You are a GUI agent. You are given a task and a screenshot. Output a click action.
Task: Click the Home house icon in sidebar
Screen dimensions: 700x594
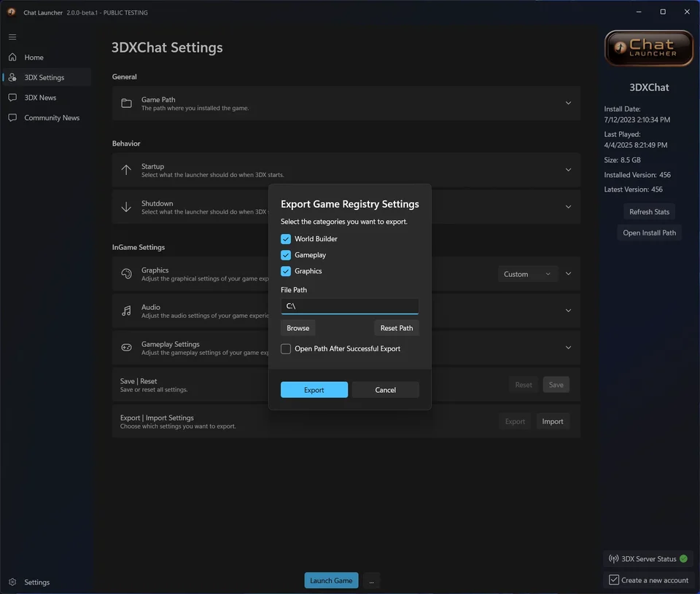[x=12, y=57]
